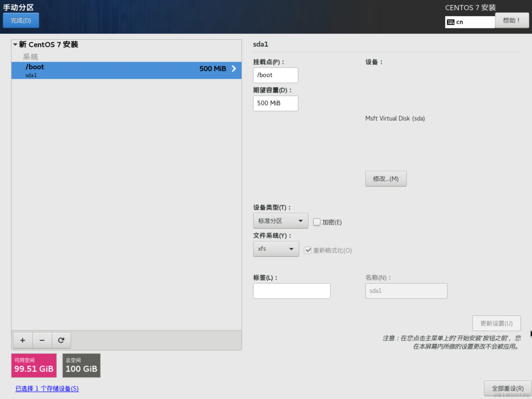532x399 pixels.
Task: Click the 更新设置(U) update settings button
Action: pyautogui.click(x=496, y=323)
